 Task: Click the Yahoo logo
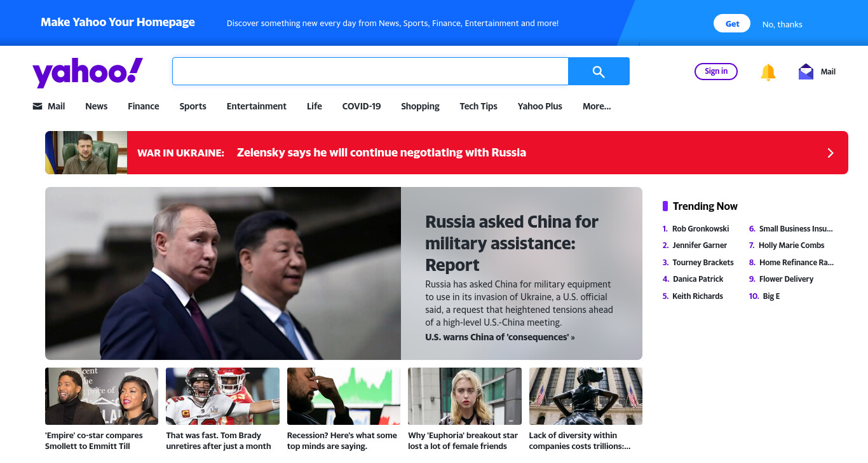pos(88,72)
